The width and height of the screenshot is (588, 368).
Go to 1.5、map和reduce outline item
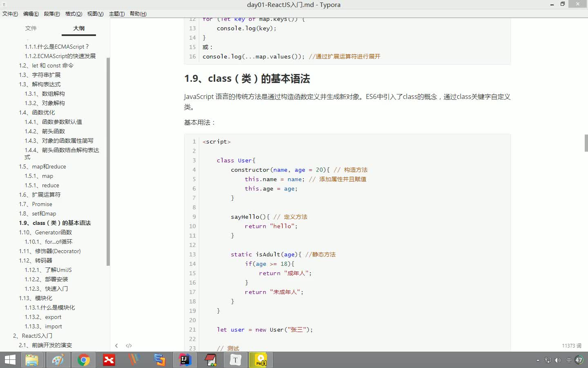(42, 166)
